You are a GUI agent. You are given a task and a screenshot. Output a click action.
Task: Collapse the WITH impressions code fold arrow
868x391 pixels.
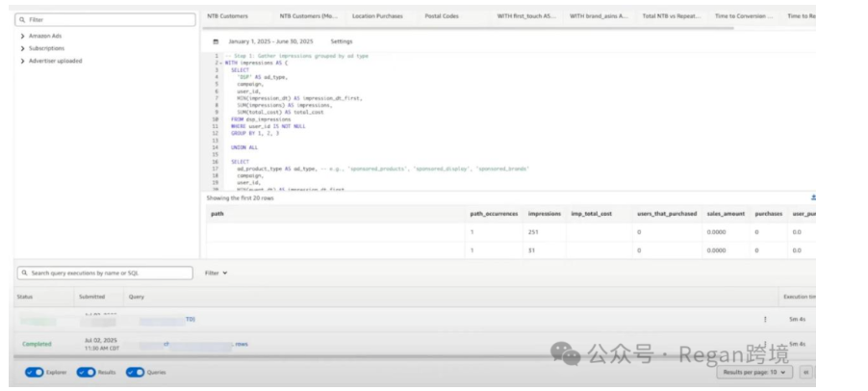[220, 63]
